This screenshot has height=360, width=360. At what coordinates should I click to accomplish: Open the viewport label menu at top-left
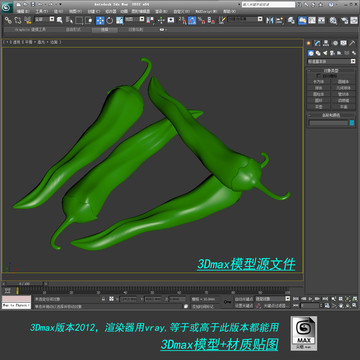coord(32,42)
